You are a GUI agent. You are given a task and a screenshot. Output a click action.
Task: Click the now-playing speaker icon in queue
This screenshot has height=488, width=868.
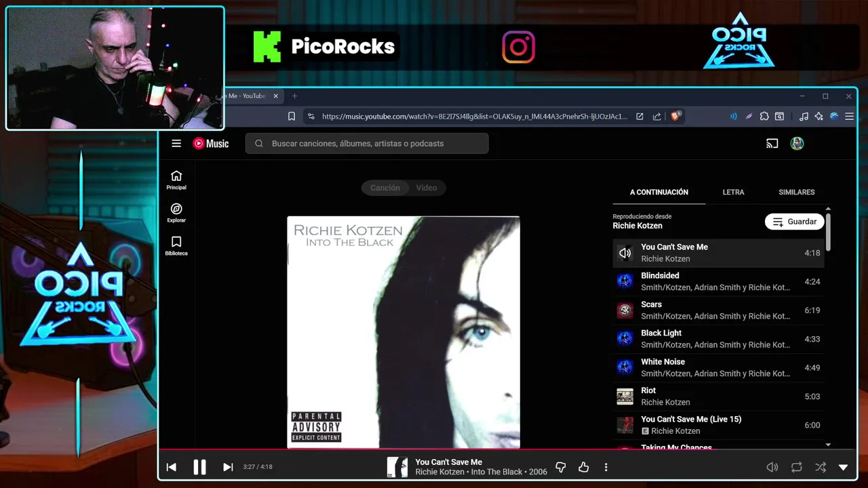click(x=625, y=253)
